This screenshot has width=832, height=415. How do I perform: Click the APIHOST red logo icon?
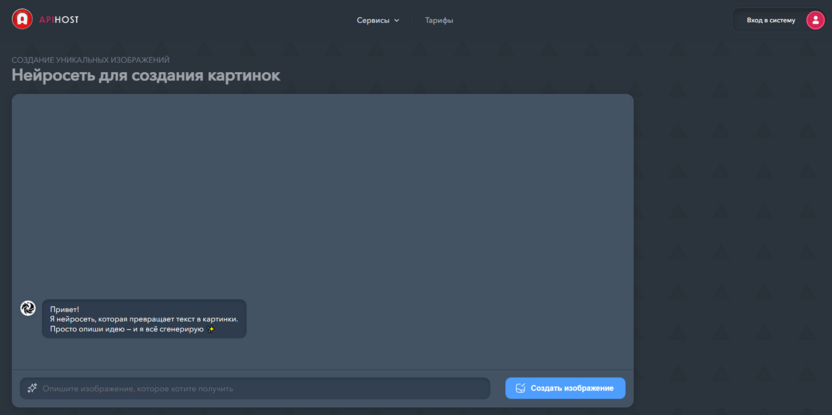pos(22,19)
